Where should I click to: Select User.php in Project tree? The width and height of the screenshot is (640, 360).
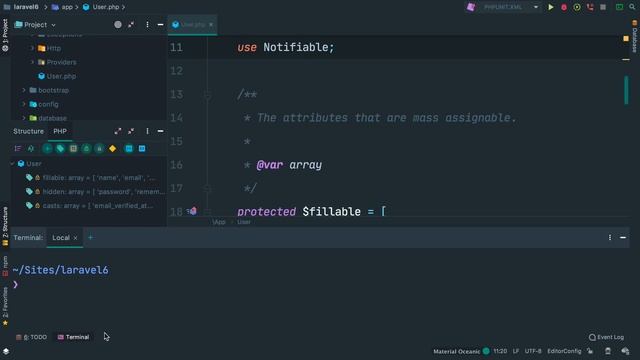point(61,76)
